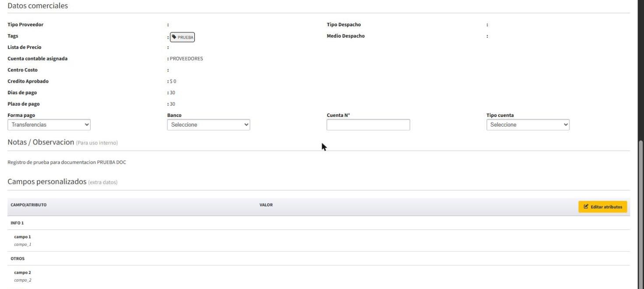Click the Editar atributos button
This screenshot has width=644, height=289.
point(603,207)
